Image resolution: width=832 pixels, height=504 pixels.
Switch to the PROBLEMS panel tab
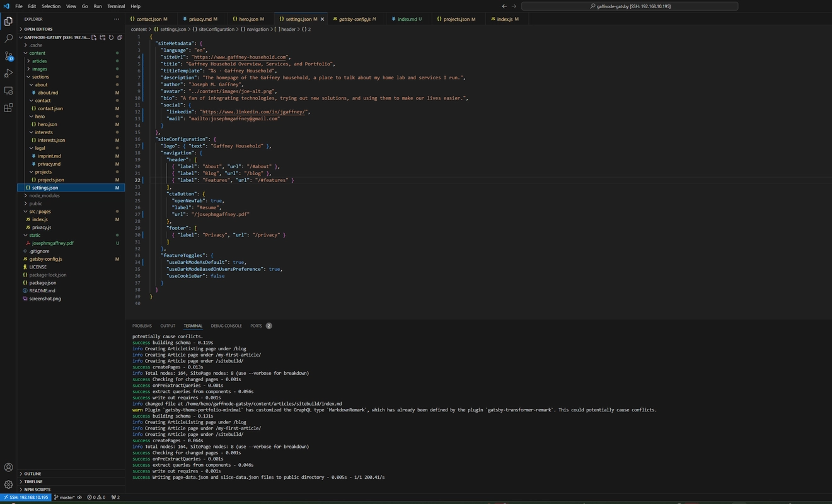click(142, 326)
